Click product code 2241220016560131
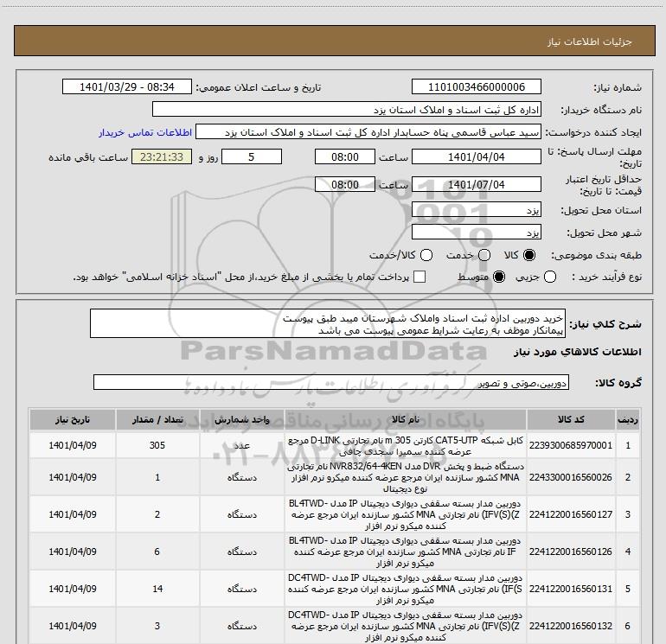Screen dimensions: 666x644 coord(571,589)
